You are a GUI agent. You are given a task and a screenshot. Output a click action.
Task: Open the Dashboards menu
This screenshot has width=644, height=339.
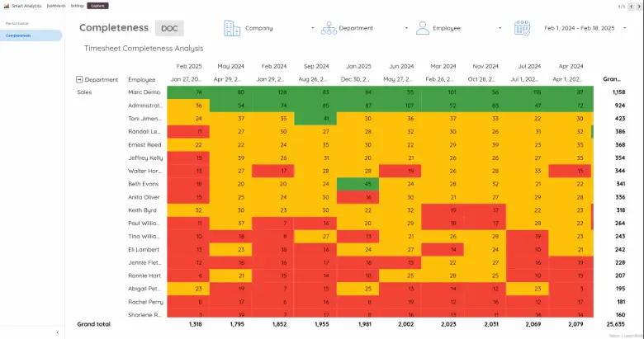[56, 5]
